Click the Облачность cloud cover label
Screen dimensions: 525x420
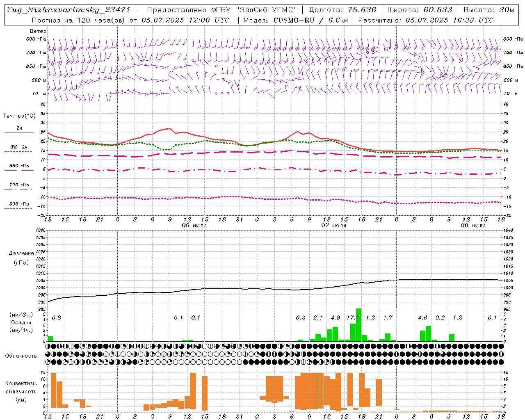coord(21,356)
